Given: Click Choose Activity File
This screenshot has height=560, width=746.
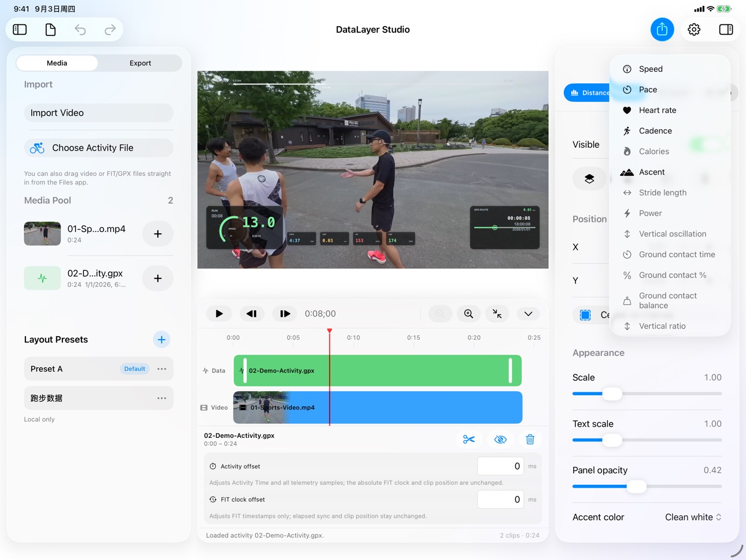Looking at the screenshot, I should pos(99,148).
